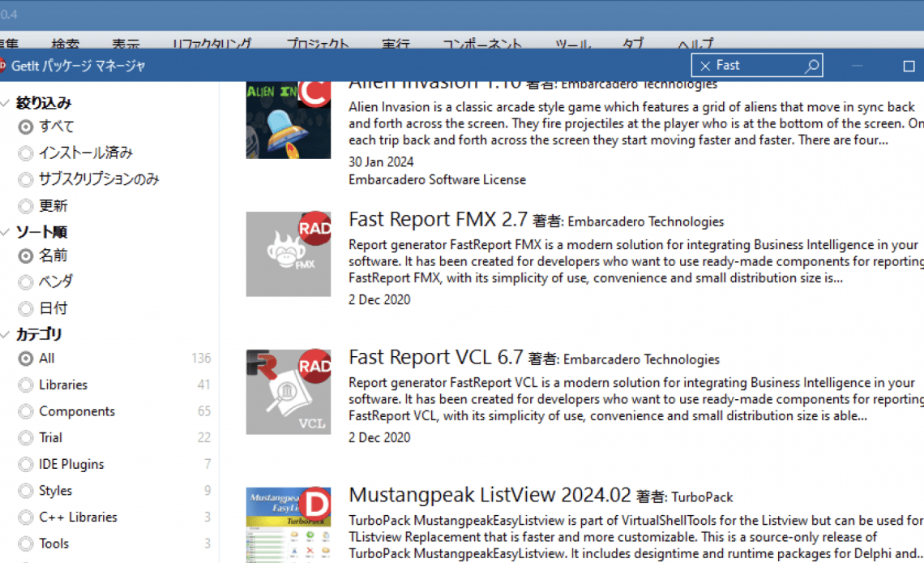Screen dimensions: 924x563
Task: Collapse the ソート順 section
Action: (x=6, y=232)
